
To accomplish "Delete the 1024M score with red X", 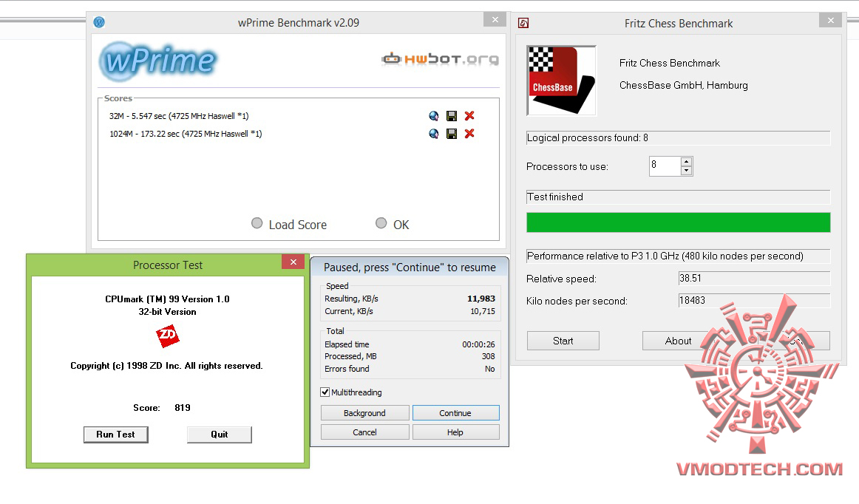I will coord(469,134).
